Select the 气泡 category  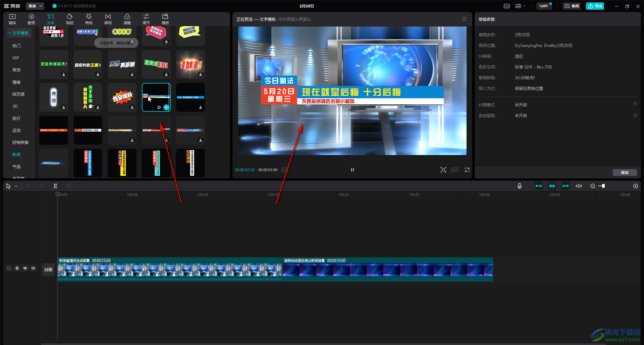click(16, 166)
